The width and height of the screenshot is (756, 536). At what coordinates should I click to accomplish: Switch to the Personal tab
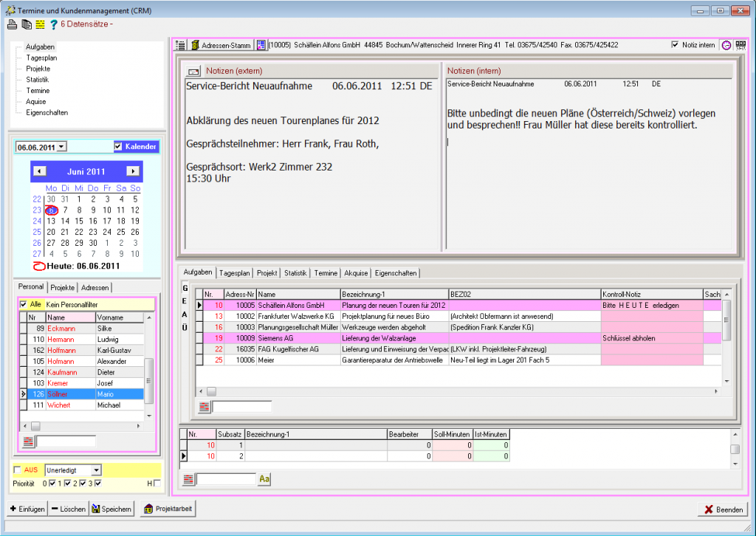[31, 286]
